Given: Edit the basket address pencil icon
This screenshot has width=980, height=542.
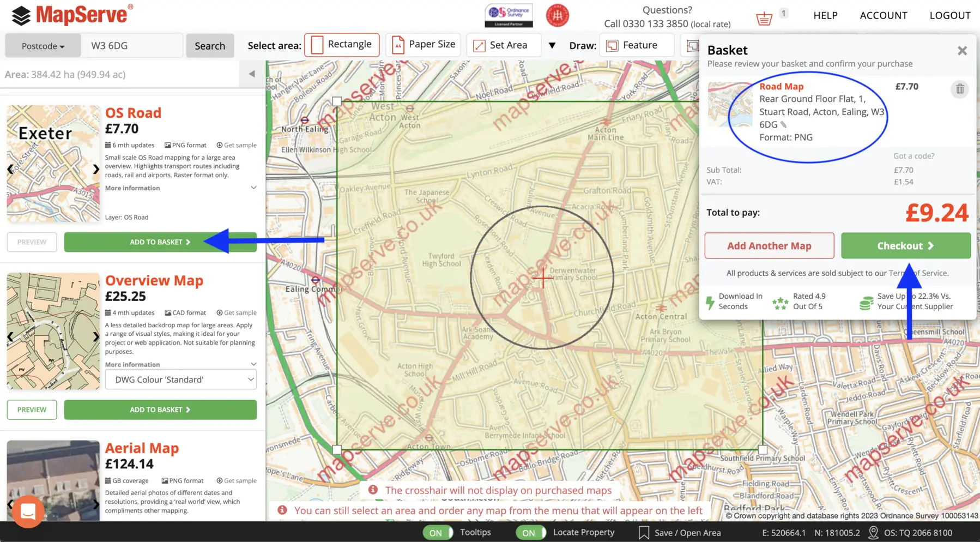Looking at the screenshot, I should click(x=783, y=125).
